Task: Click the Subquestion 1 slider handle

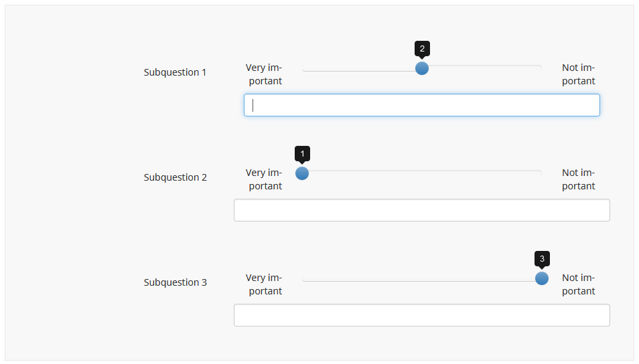Action: (422, 68)
